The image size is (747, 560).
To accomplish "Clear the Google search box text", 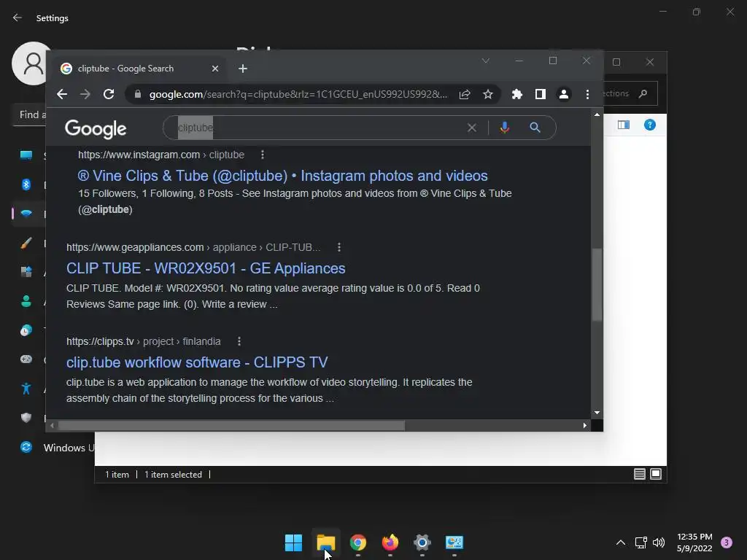I will (x=472, y=128).
